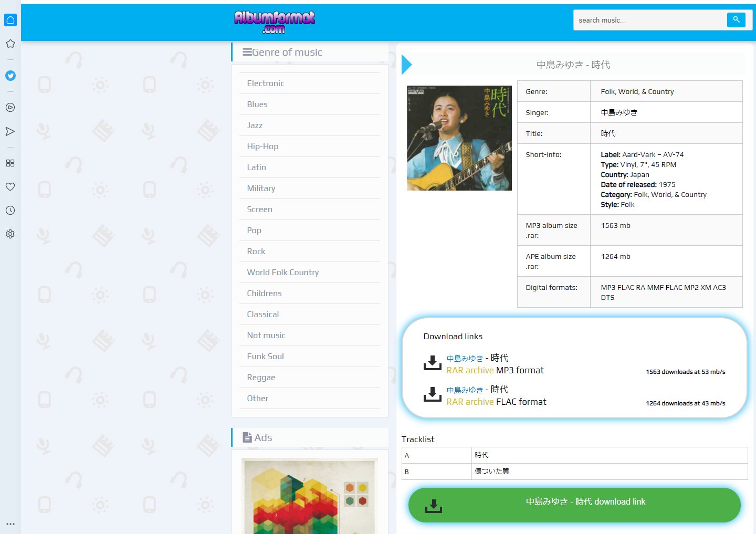Open the Twitter sidebar icon
The image size is (756, 534).
point(10,76)
